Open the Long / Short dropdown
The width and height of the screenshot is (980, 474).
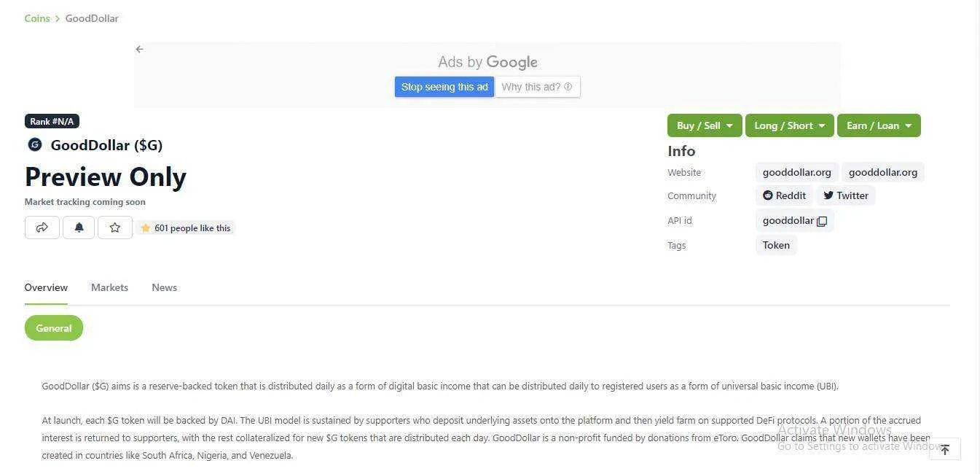pos(790,125)
